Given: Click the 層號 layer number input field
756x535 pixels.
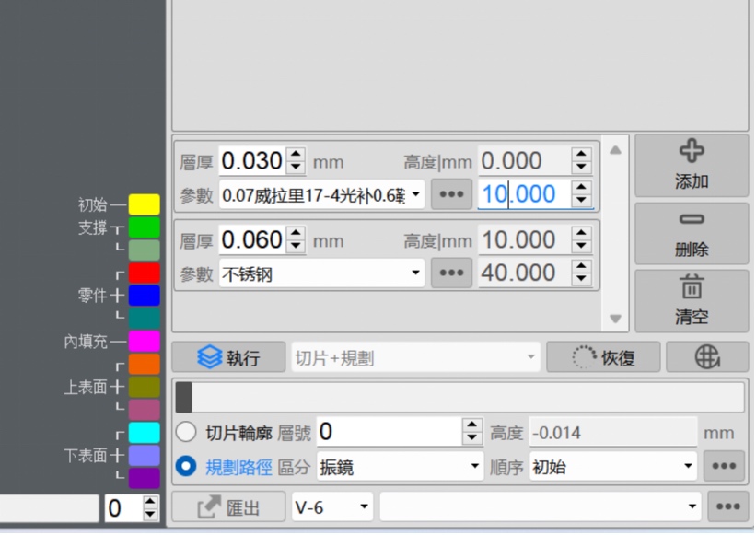Looking at the screenshot, I should point(389,432).
